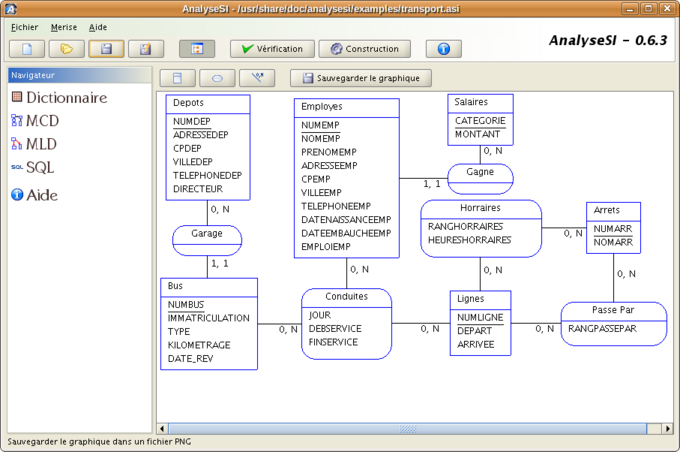Add a new association with oval tool
Image resolution: width=680 pixels, height=452 pixels.
(x=217, y=77)
